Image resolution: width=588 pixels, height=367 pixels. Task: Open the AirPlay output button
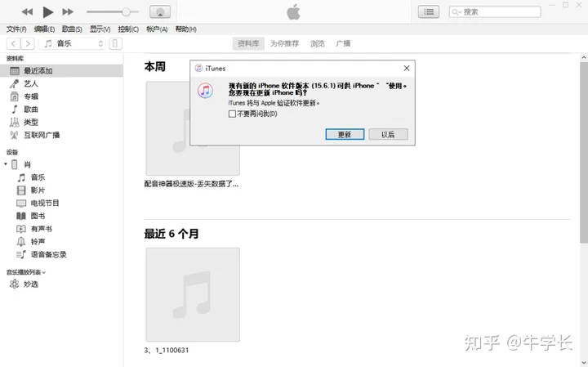pos(160,12)
